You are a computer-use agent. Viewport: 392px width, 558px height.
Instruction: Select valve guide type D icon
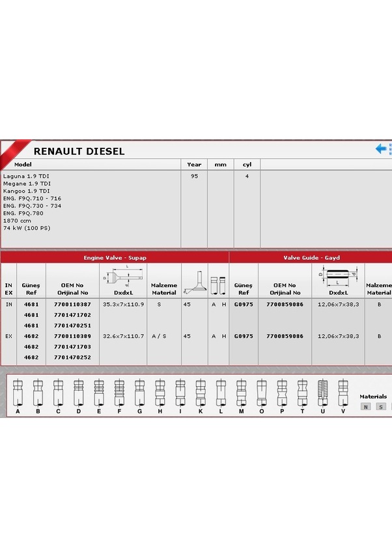click(x=78, y=393)
